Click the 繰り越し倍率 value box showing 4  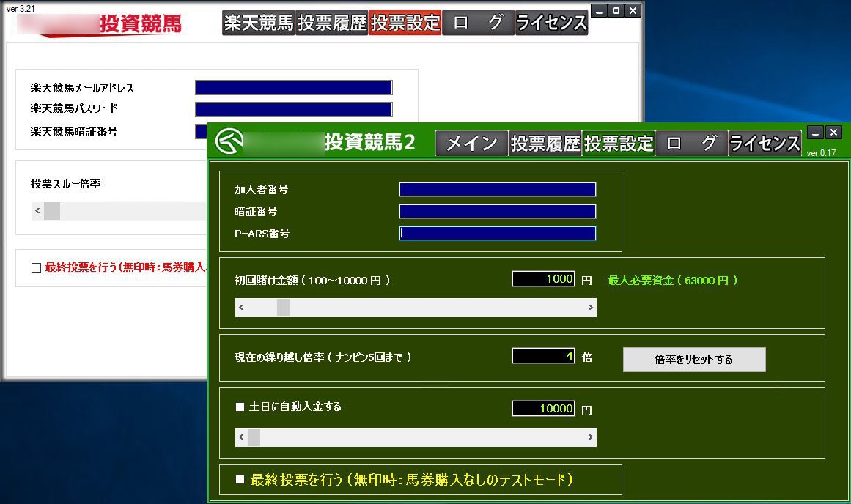pyautogui.click(x=543, y=356)
